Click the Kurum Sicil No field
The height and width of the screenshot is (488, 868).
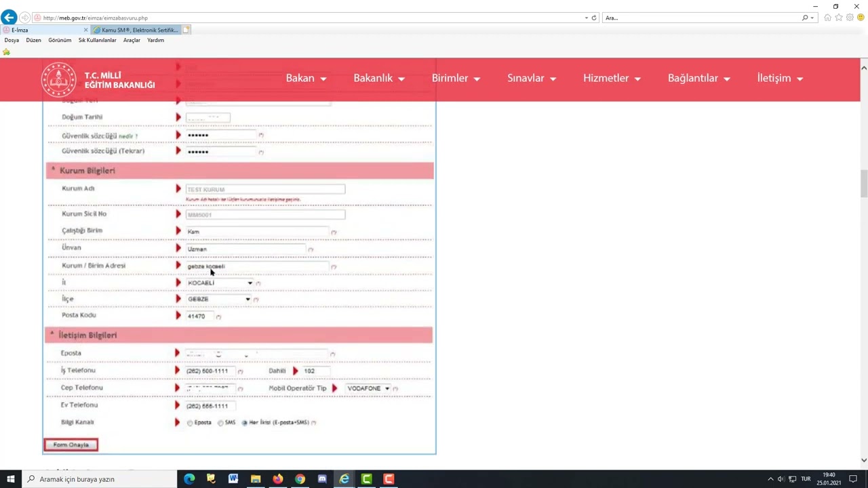pyautogui.click(x=265, y=214)
